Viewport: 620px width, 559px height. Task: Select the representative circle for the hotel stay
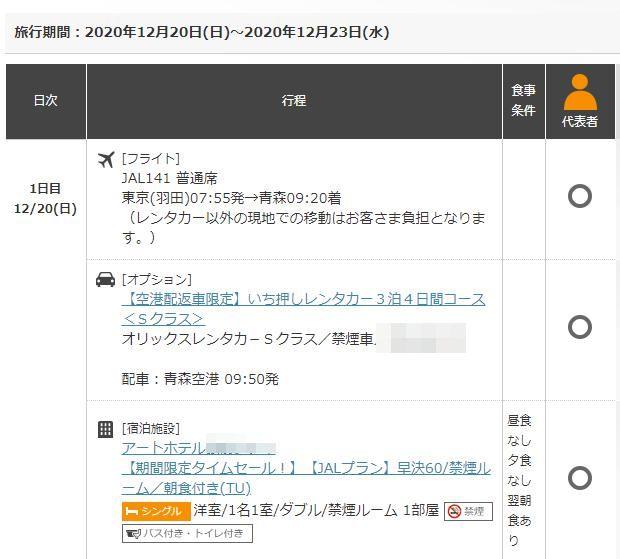point(580,478)
